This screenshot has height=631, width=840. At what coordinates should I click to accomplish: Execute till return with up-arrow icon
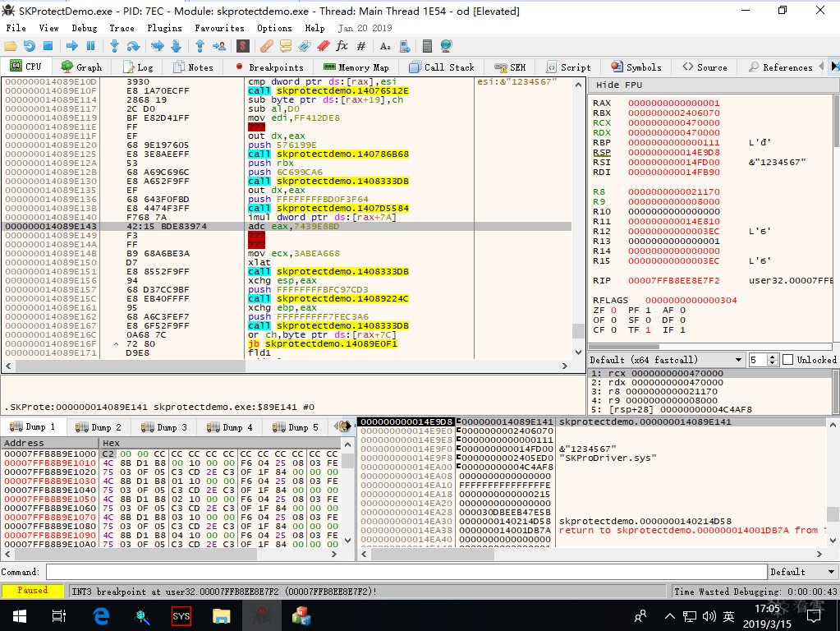[200, 47]
